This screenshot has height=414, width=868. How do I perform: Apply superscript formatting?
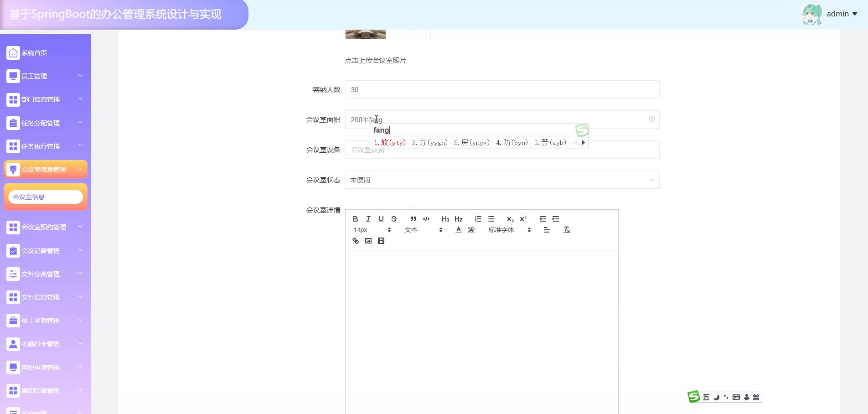point(523,219)
